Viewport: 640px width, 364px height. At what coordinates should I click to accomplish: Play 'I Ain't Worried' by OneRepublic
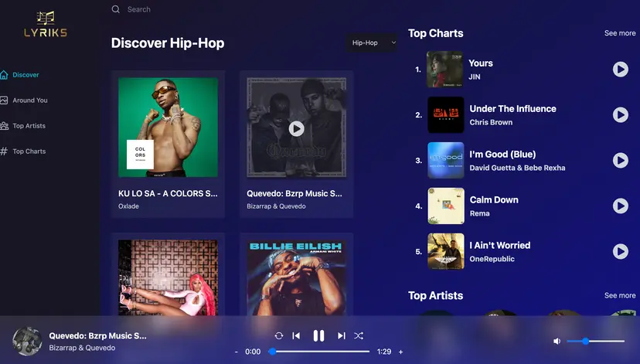click(620, 252)
